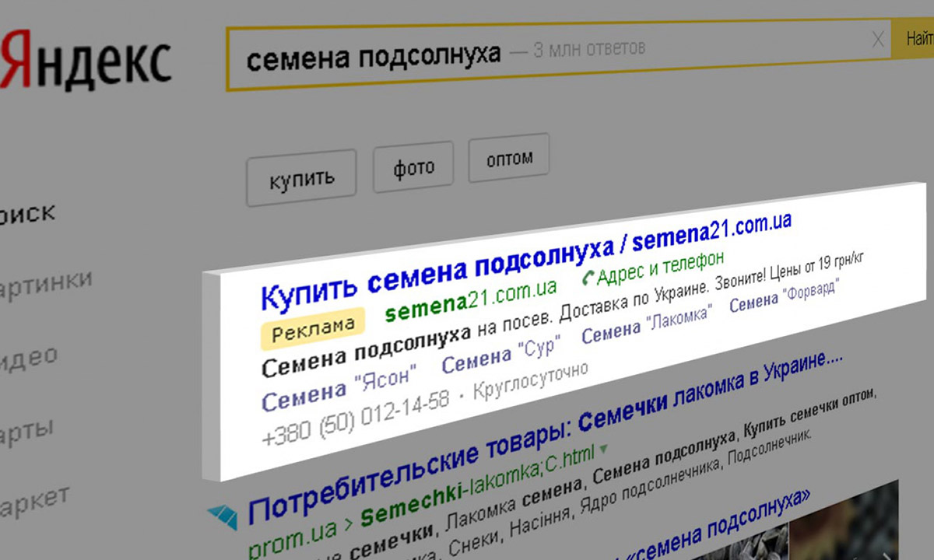Select the фото suggestion chip
The width and height of the screenshot is (934, 560).
[x=413, y=166]
